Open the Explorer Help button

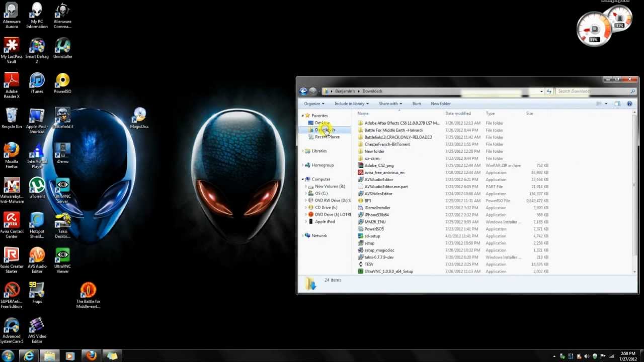click(x=629, y=104)
